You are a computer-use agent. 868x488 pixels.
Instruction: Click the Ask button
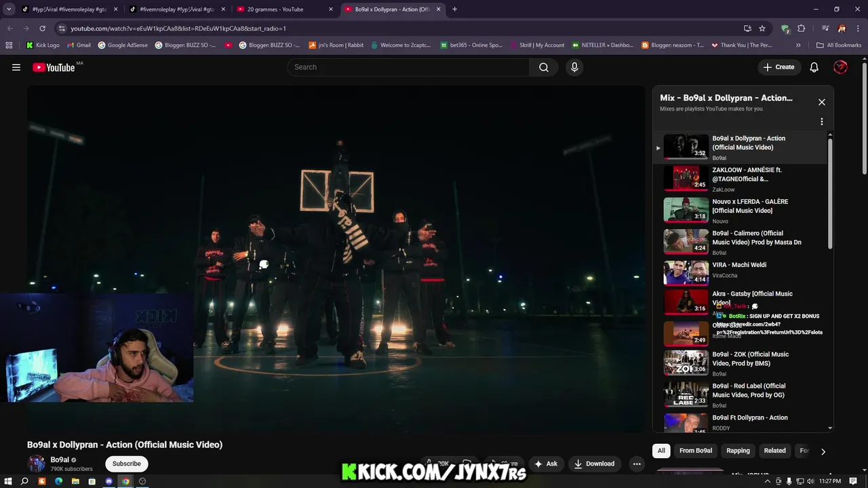pos(546,464)
